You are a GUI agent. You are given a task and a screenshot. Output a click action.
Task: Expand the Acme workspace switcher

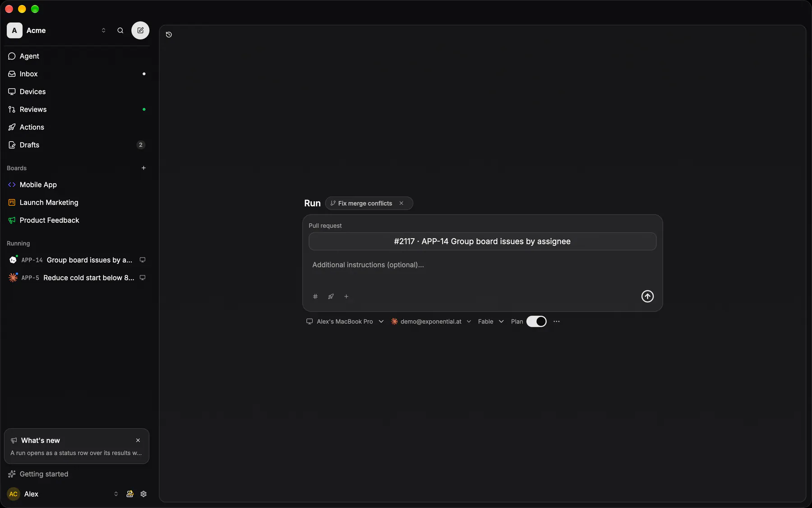pos(103,30)
